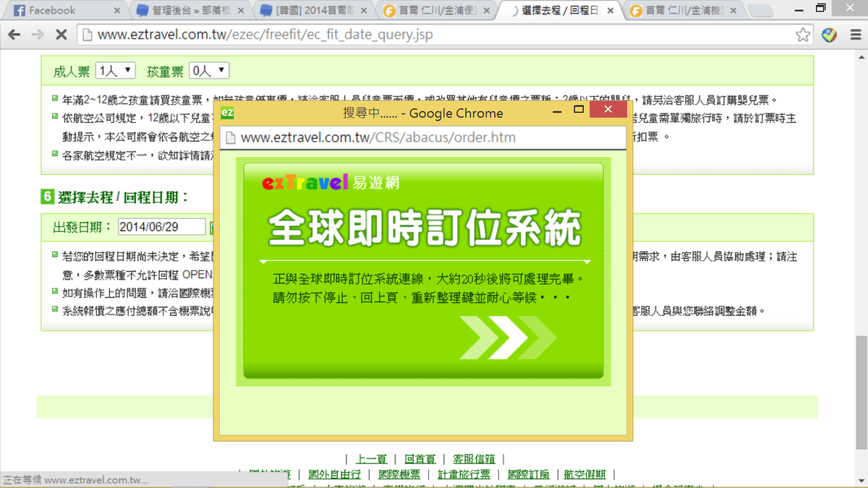Click the main browser address bar
868x488 pixels.
[434, 35]
